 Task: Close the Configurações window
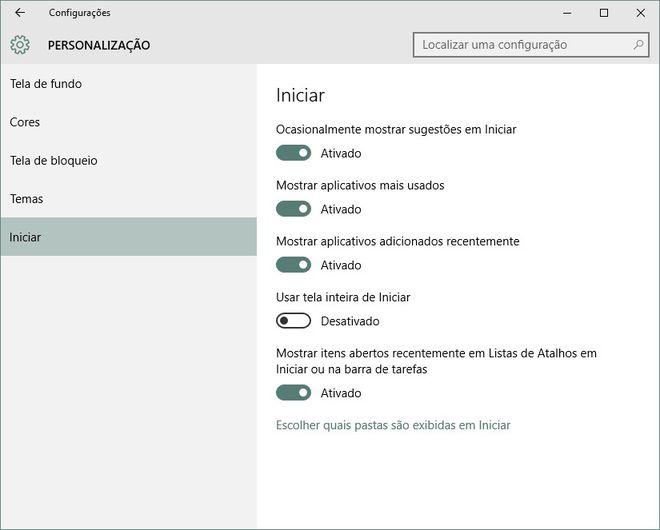click(x=640, y=13)
